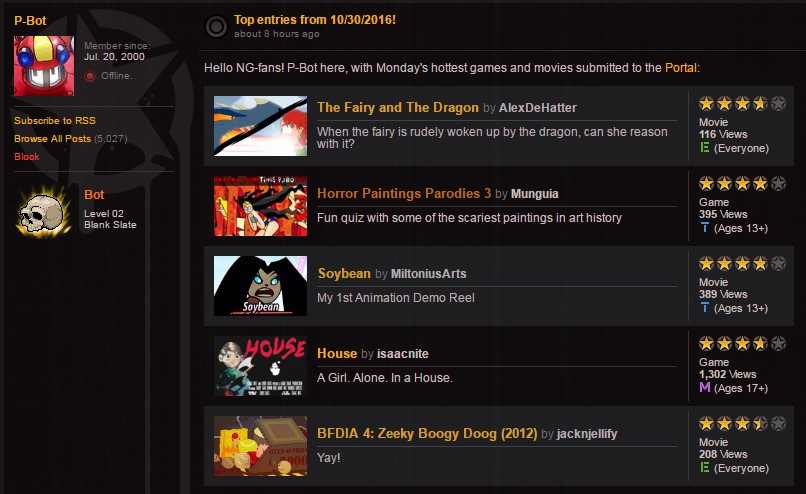Open the House game thumbnail

261,366
